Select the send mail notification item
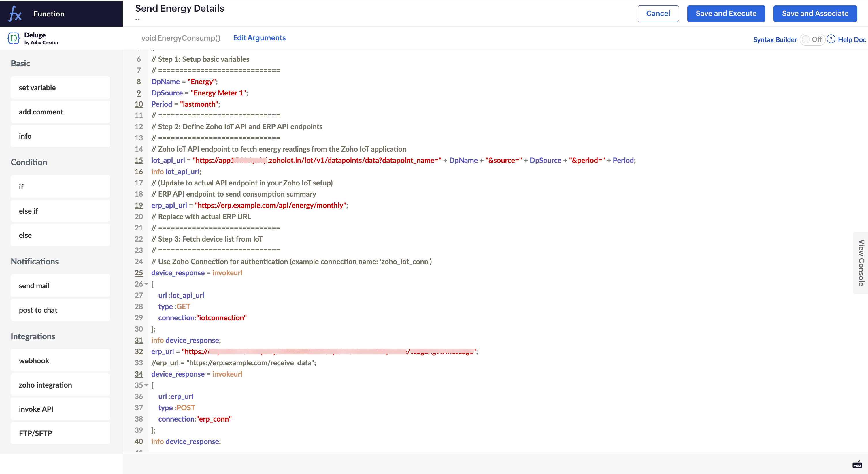 (60, 285)
